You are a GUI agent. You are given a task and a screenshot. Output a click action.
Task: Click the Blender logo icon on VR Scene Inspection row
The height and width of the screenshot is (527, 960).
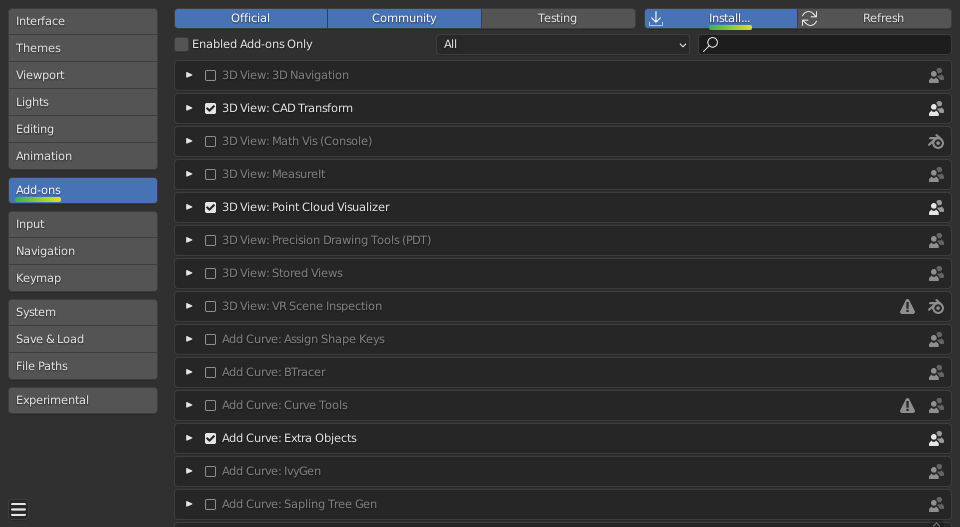click(936, 307)
